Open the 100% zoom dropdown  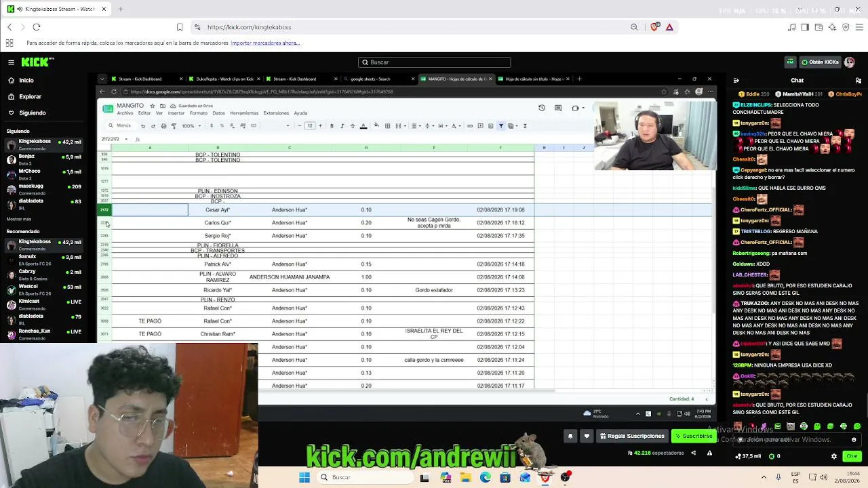coord(190,126)
